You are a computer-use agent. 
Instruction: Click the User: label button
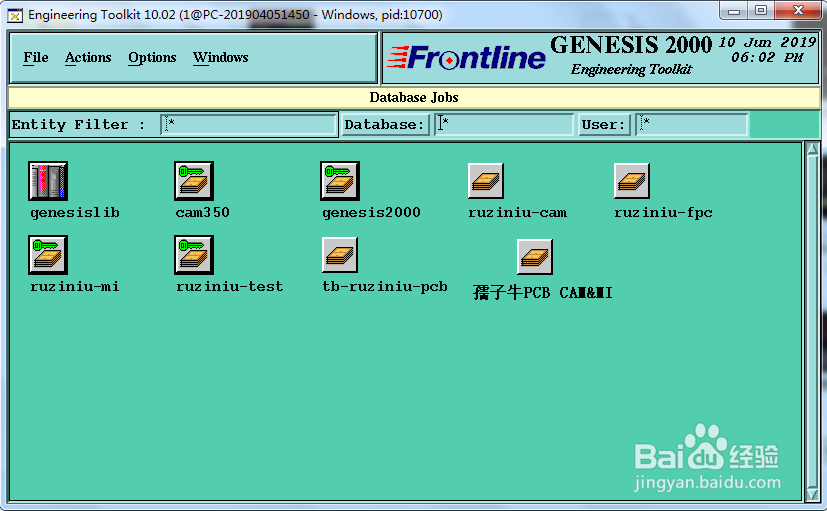pos(604,124)
